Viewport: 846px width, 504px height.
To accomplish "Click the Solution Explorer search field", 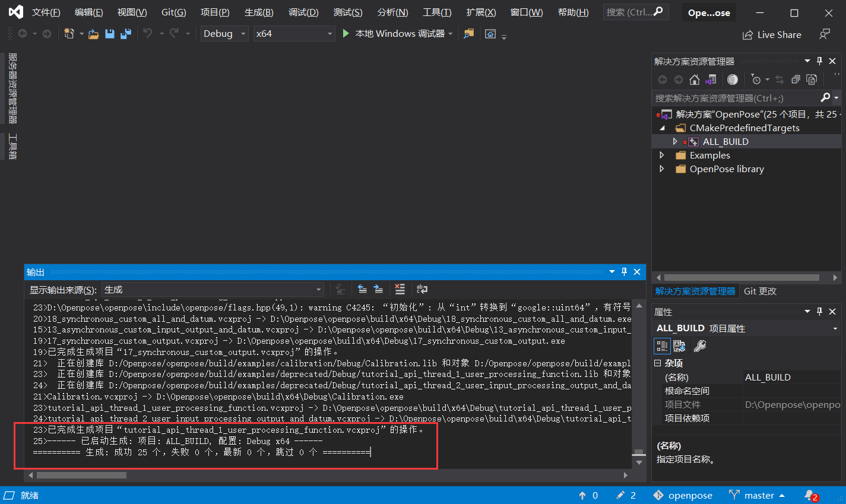I will tap(735, 98).
